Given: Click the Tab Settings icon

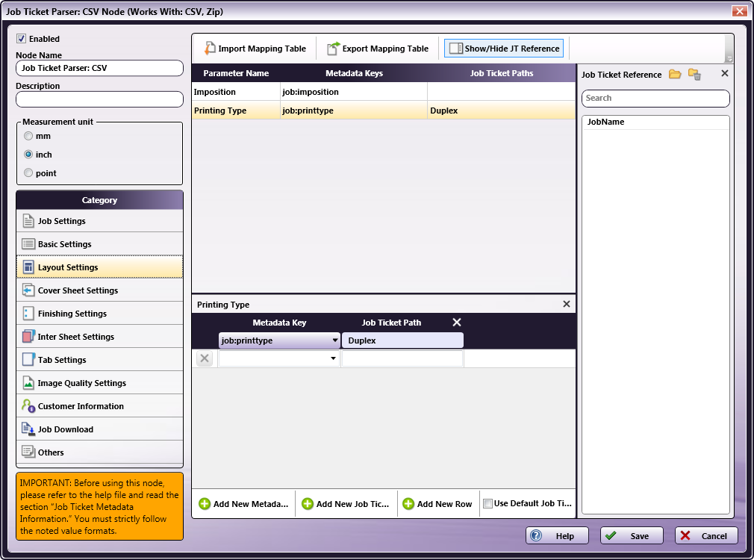Looking at the screenshot, I should 28,359.
